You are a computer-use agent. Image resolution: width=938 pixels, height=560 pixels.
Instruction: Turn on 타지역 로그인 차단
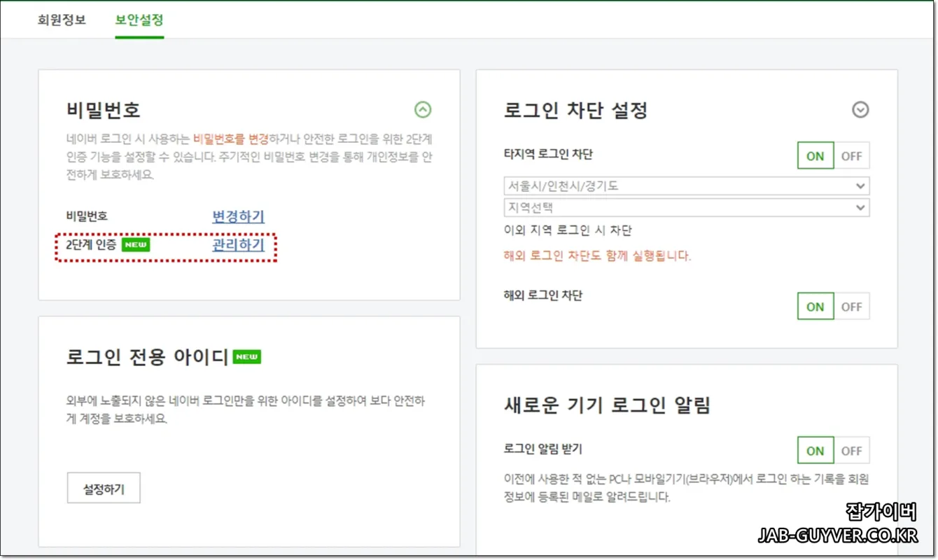(814, 155)
